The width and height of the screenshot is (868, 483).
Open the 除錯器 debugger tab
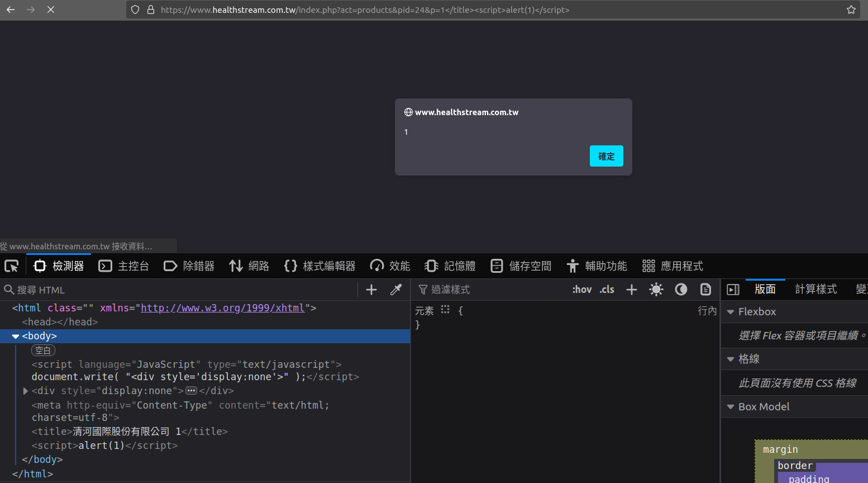pos(189,266)
